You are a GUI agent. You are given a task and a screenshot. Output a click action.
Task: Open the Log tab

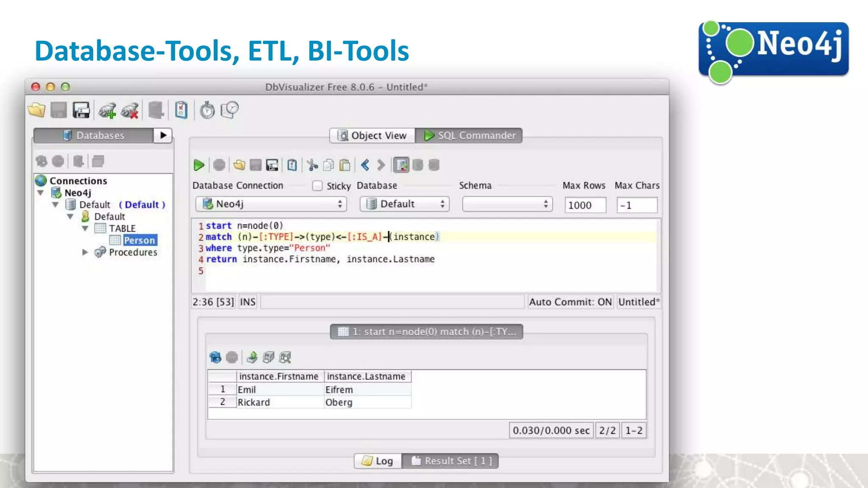coord(378,461)
